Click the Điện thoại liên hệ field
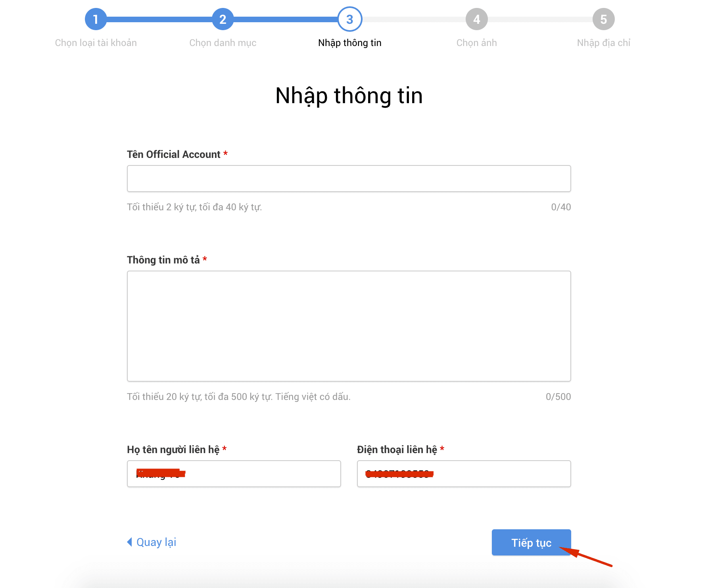Viewport: 710px width, 588px height. (464, 474)
